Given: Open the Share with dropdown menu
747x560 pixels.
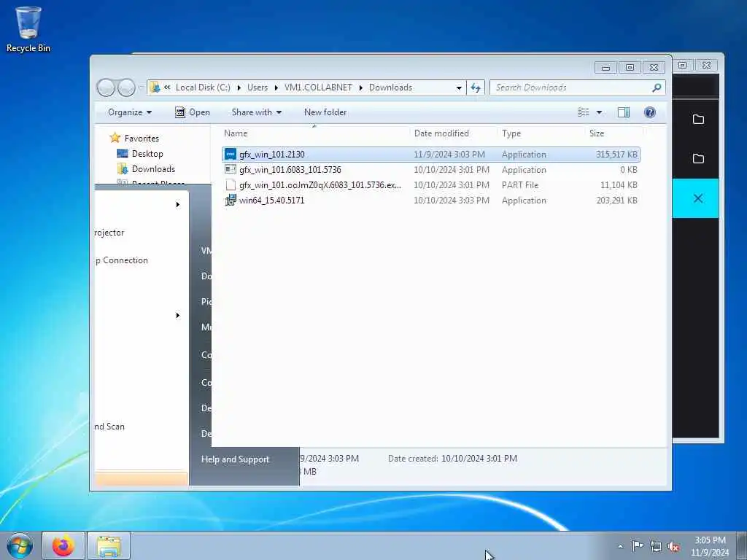Looking at the screenshot, I should point(256,112).
